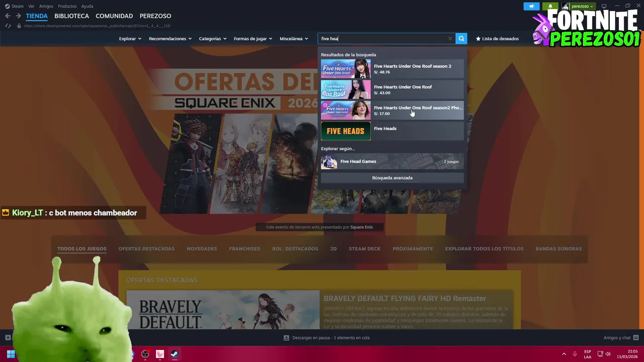Select the PRÓXIMAMENTE tab
Image resolution: width=644 pixels, height=362 pixels.
click(413, 249)
